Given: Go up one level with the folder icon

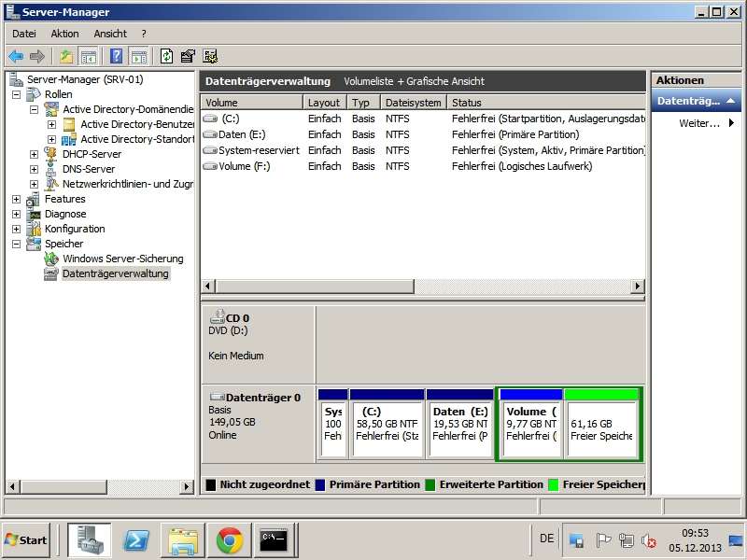Looking at the screenshot, I should tap(66, 56).
